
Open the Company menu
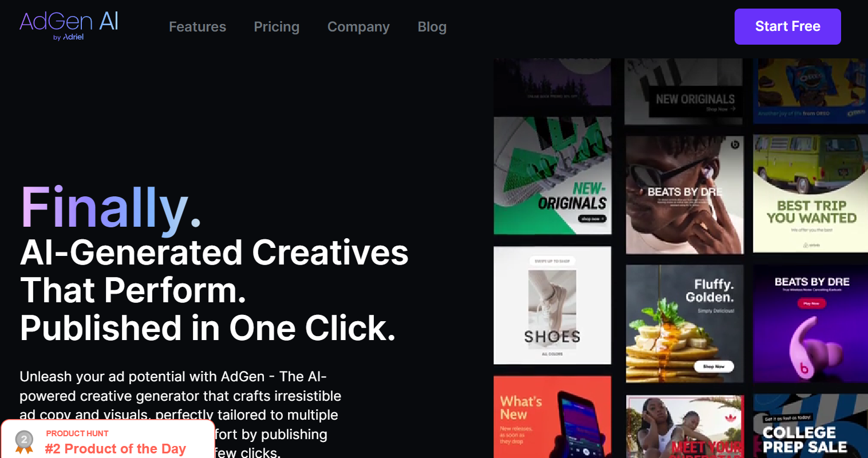click(x=358, y=27)
